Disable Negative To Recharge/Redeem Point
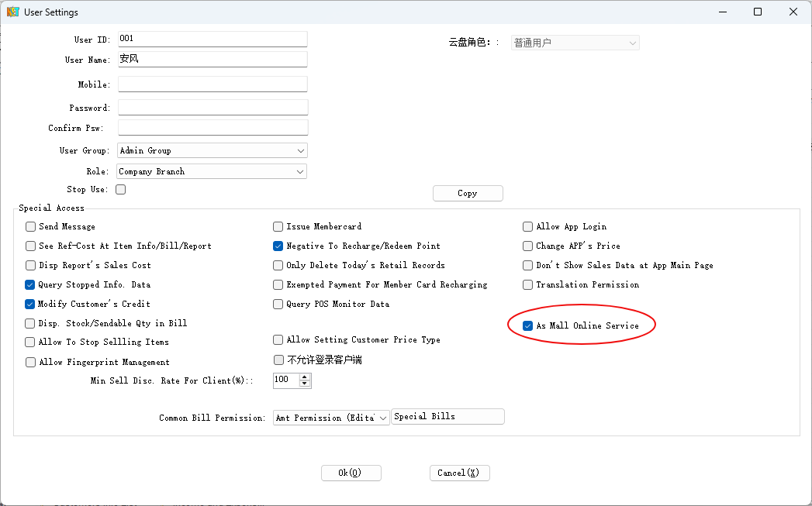Screen dimensions: 812x506 [278, 246]
